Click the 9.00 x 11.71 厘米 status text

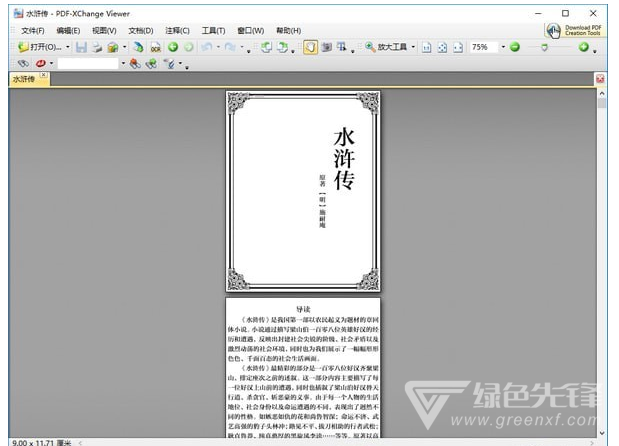[x=41, y=442]
